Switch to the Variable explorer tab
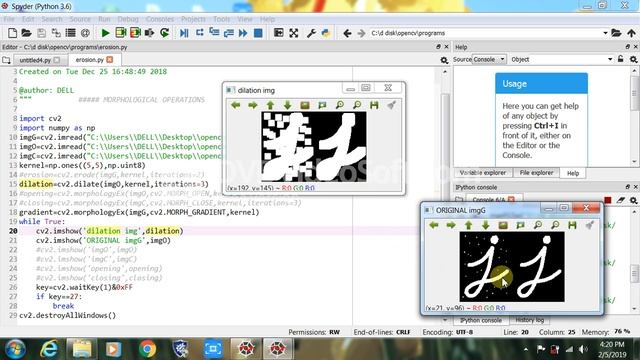 pyautogui.click(x=482, y=173)
